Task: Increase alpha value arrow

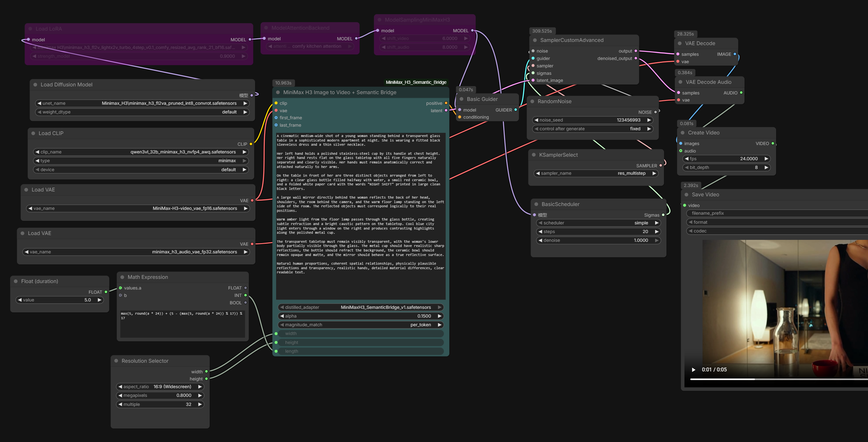Action: pyautogui.click(x=439, y=316)
